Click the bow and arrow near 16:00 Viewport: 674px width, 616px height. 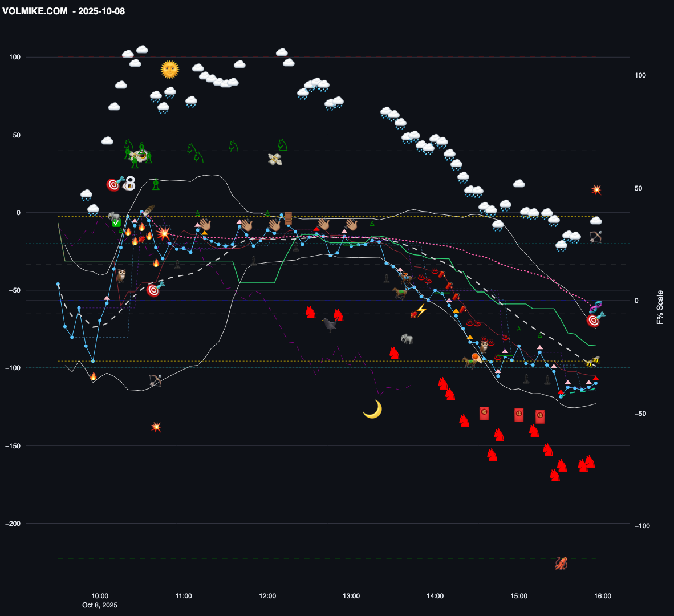[596, 237]
